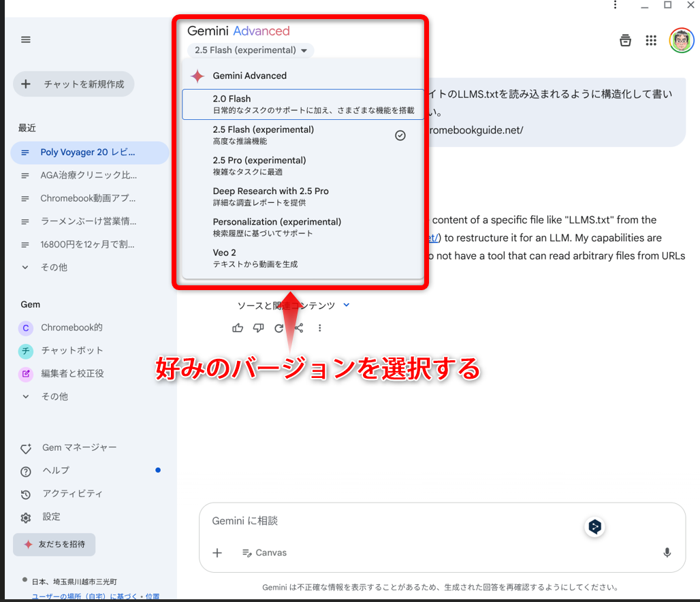Open the Google apps grid

(x=651, y=41)
